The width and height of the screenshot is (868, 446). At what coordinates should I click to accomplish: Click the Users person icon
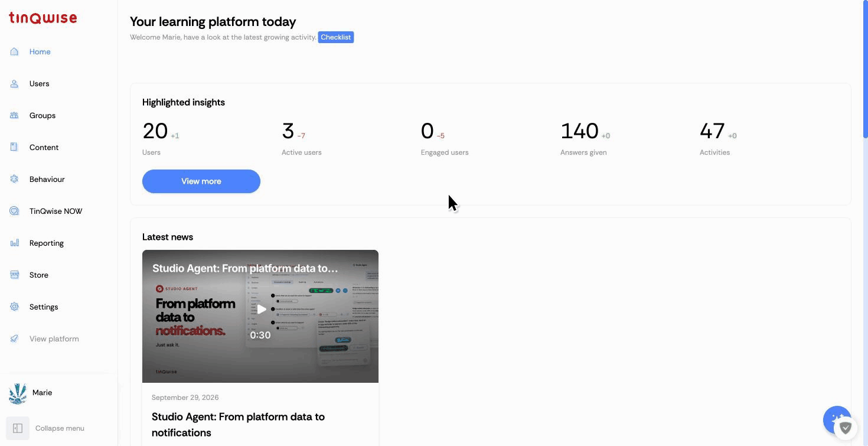coord(15,84)
